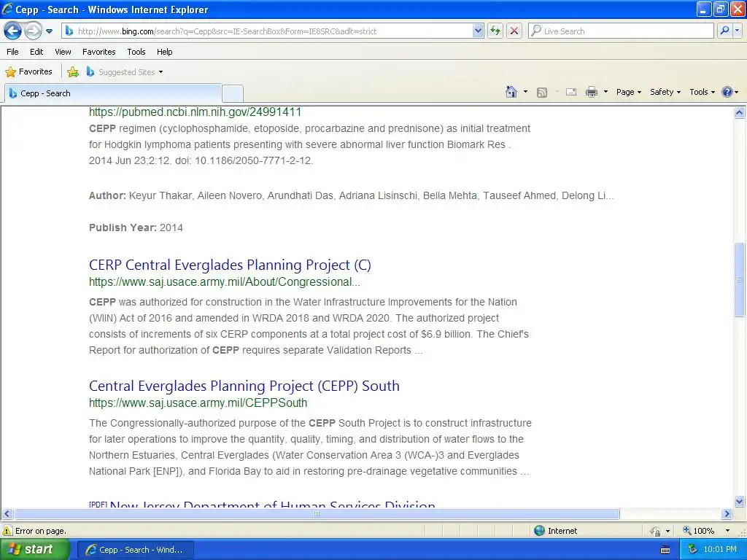Click the saj.usace.army.mil/CEPPSouth URL
The height and width of the screenshot is (560, 747).
pyautogui.click(x=198, y=402)
